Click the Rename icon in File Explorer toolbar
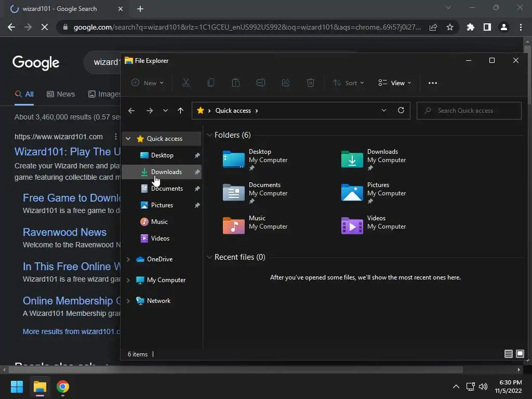The image size is (532, 399). click(261, 83)
